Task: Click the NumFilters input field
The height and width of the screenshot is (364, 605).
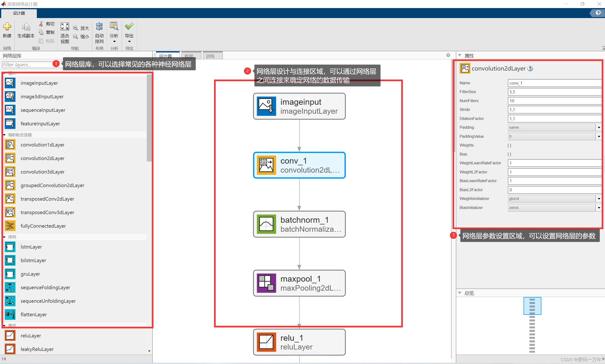Action: click(554, 101)
